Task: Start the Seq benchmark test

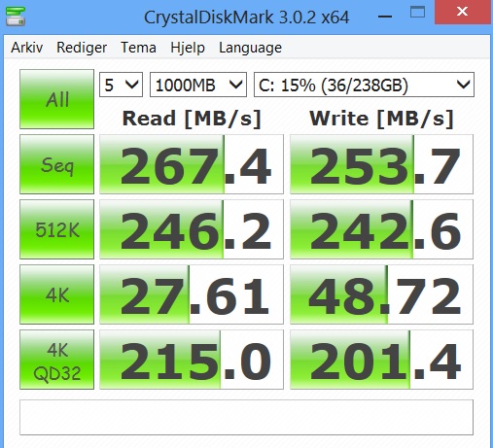Action: (56, 164)
